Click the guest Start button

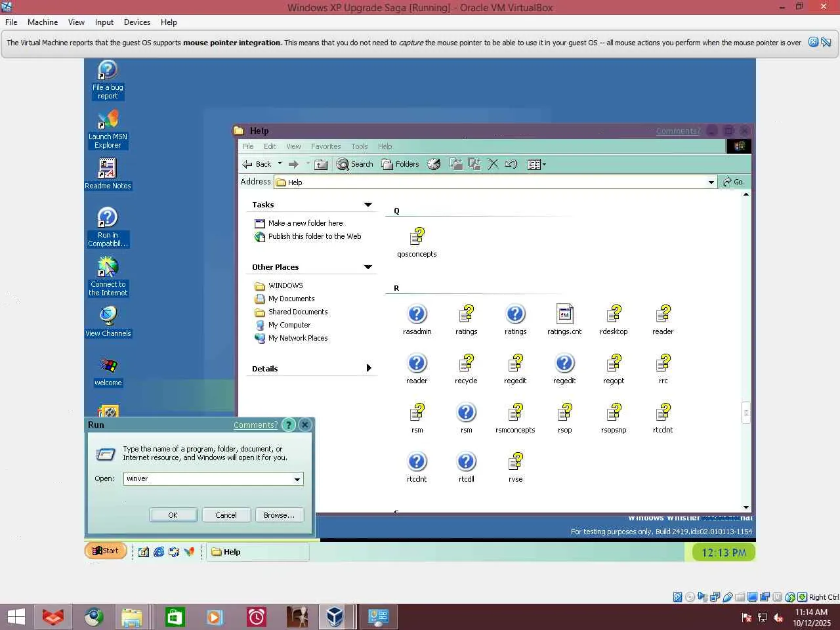coord(106,551)
